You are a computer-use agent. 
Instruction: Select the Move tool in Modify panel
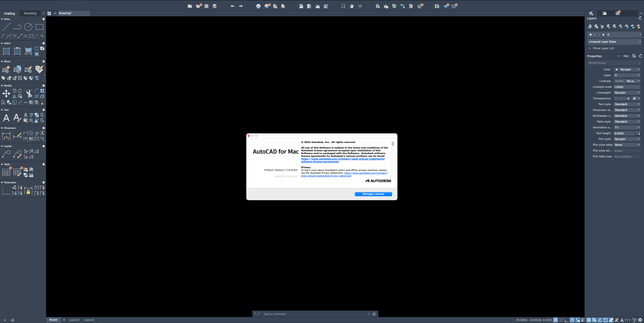pyautogui.click(x=6, y=94)
